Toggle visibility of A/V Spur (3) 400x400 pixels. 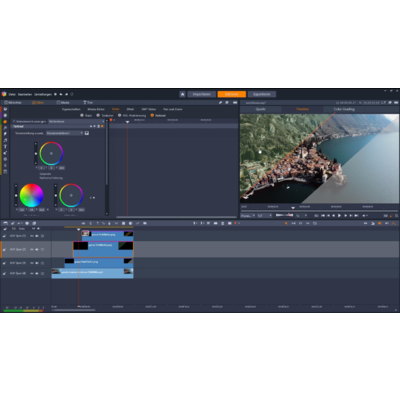click(x=32, y=263)
